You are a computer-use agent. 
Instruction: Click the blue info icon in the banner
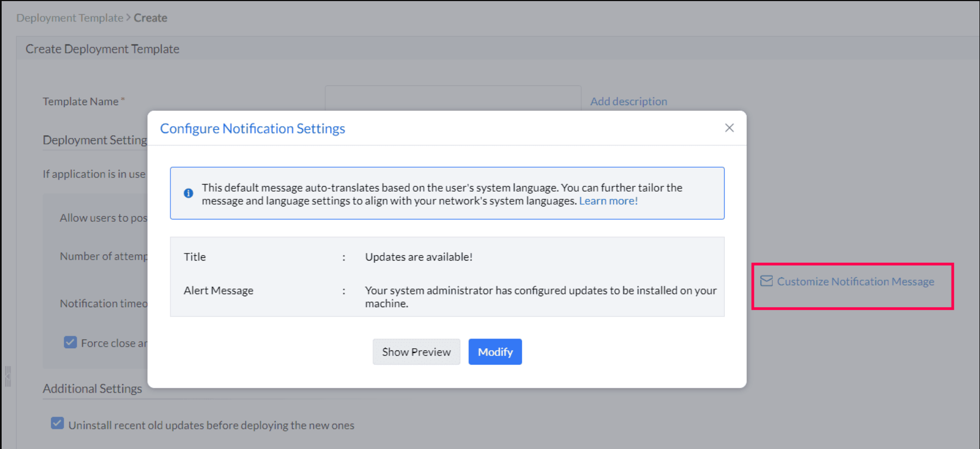point(188,193)
